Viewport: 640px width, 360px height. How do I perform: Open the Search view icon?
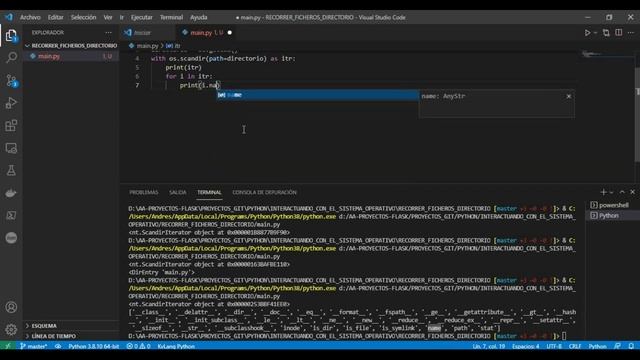pos(11,58)
